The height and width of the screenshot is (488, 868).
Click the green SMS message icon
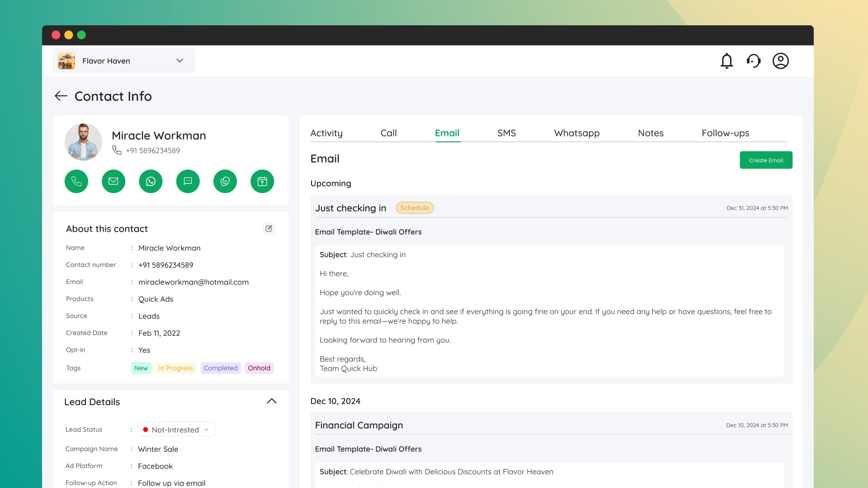188,181
